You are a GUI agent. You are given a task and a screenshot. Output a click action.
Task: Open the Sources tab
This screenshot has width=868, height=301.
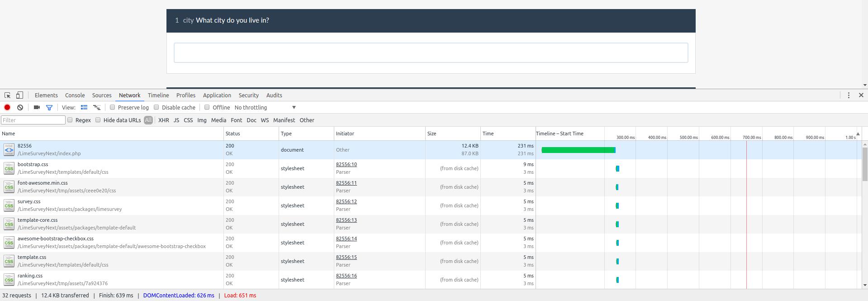pyautogui.click(x=102, y=95)
